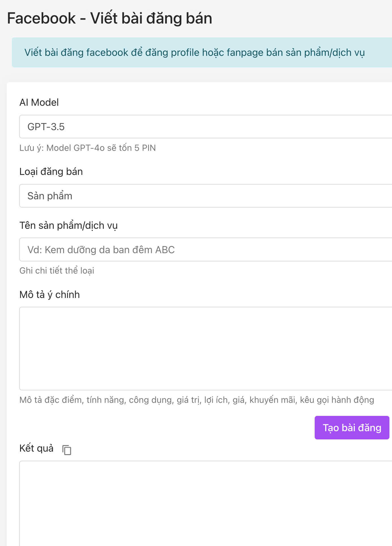This screenshot has height=546, width=392.
Task: Click the Tạo bài đăng button
Action: 352,428
